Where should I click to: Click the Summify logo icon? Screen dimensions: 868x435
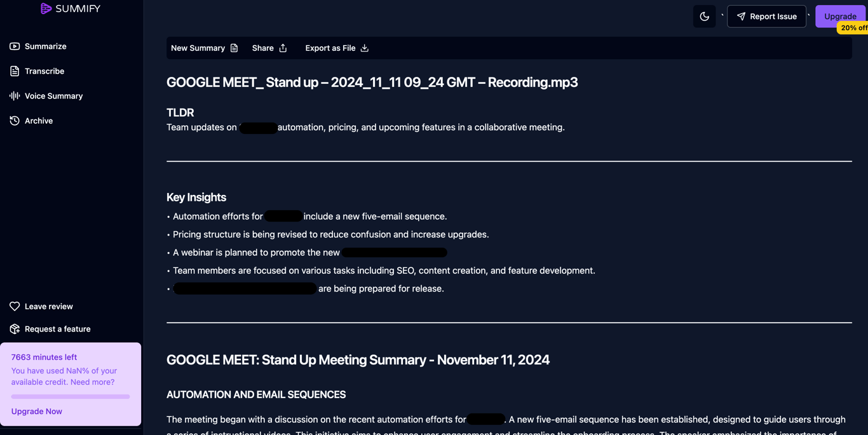tap(46, 8)
